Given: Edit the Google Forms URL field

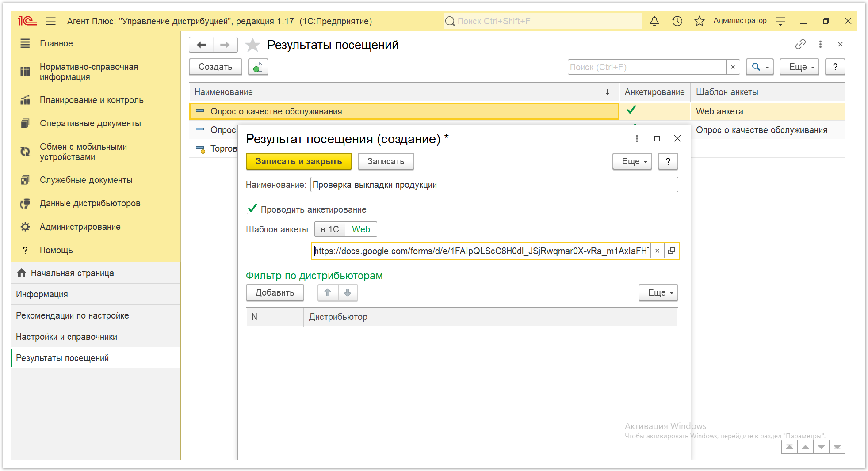Looking at the screenshot, I should (x=481, y=251).
